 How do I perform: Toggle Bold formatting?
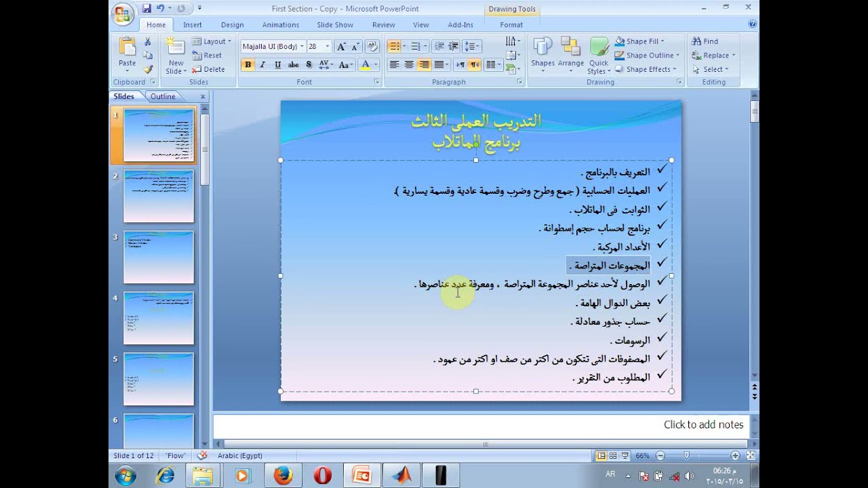pyautogui.click(x=248, y=64)
